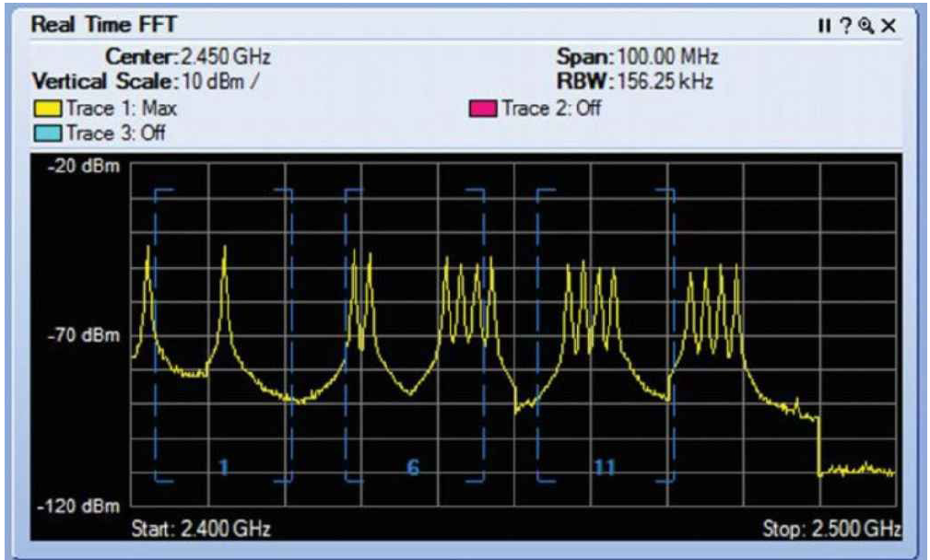
Task: Select the 'Trace 3: Off' label
Action: pos(115,133)
